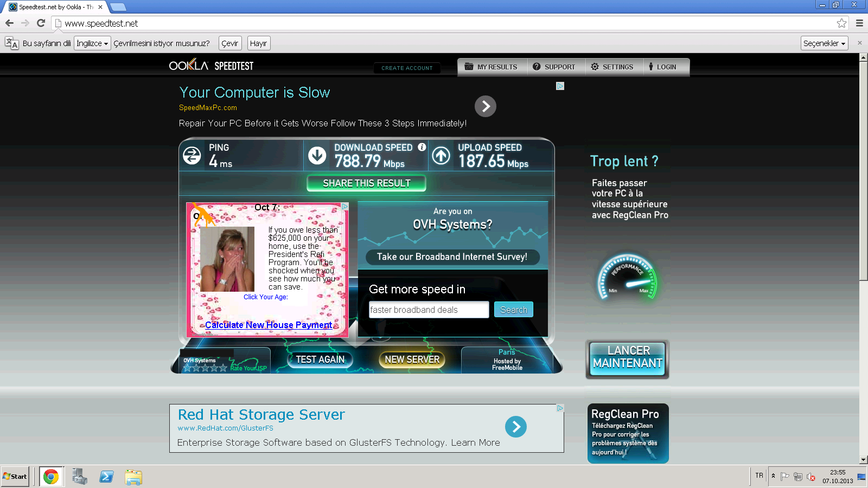Click the Ookla Speedtest logo
868x488 pixels.
pyautogui.click(x=211, y=66)
